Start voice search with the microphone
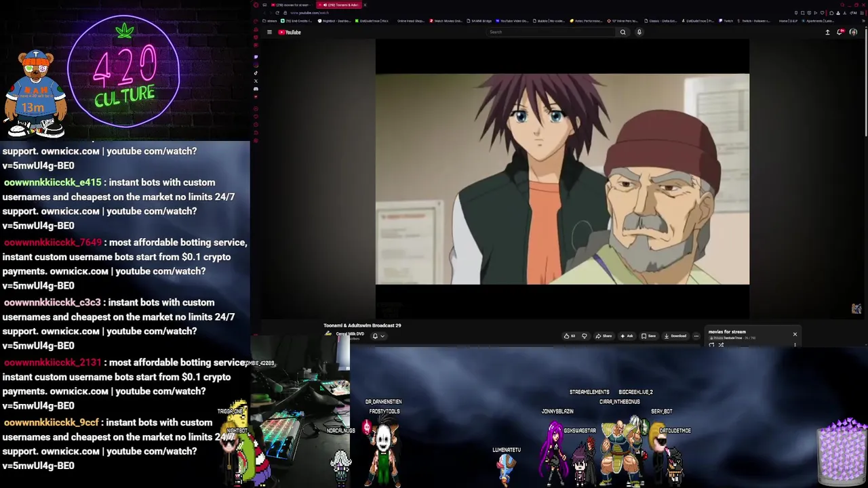This screenshot has width=868, height=488. tap(639, 32)
